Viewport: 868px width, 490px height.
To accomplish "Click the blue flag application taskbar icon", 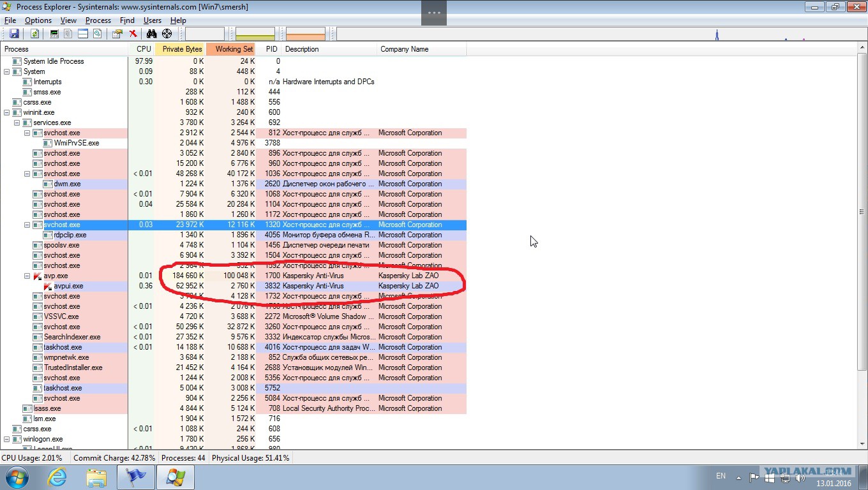I will click(x=136, y=477).
